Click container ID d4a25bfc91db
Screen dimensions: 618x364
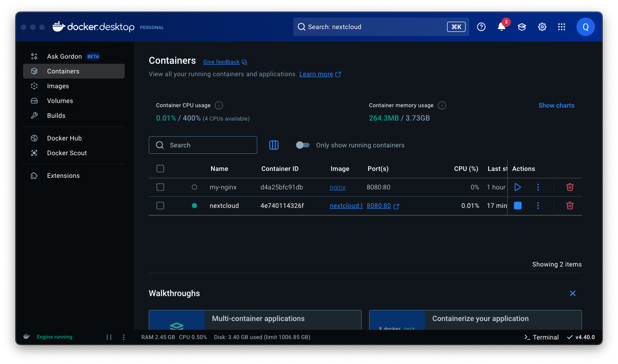282,187
